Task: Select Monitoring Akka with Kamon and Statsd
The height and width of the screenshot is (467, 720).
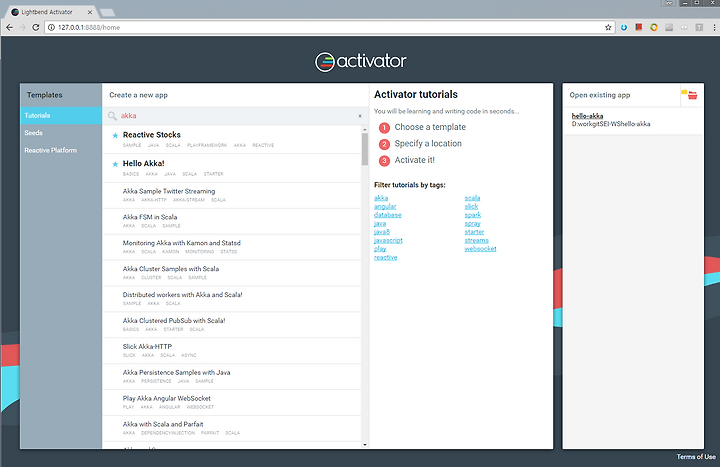Action: (231, 247)
